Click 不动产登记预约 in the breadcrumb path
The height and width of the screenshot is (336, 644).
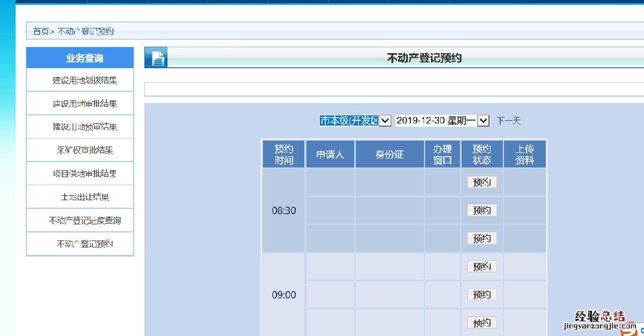point(85,32)
